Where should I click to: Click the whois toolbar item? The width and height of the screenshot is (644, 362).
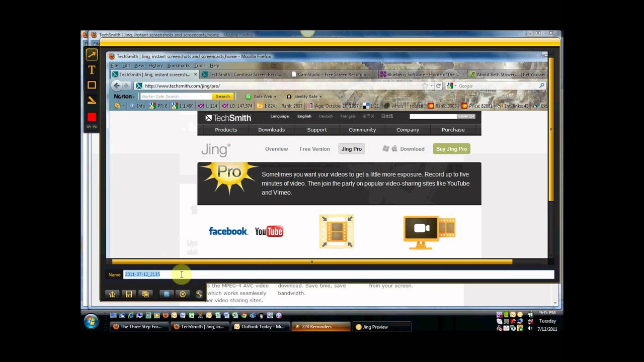click(394, 106)
